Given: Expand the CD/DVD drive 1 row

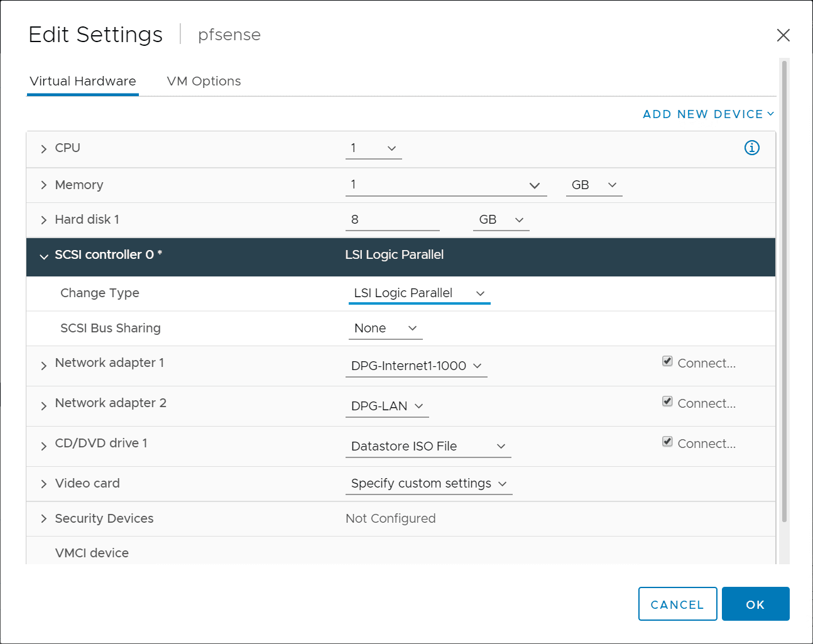Looking at the screenshot, I should click(43, 446).
